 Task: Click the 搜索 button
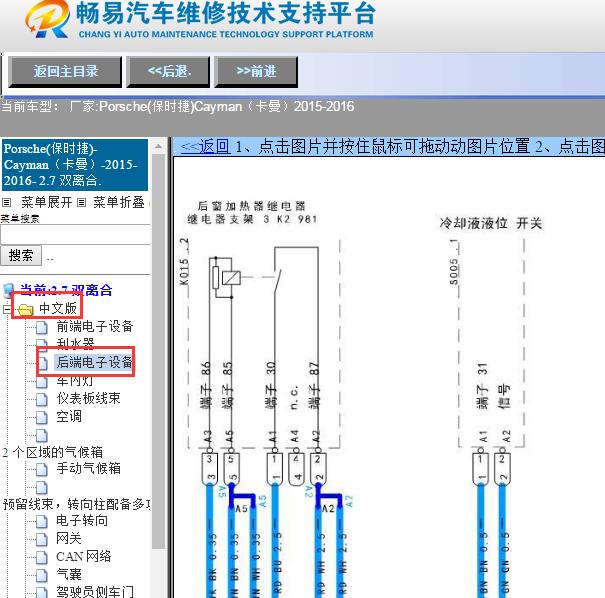(x=21, y=255)
